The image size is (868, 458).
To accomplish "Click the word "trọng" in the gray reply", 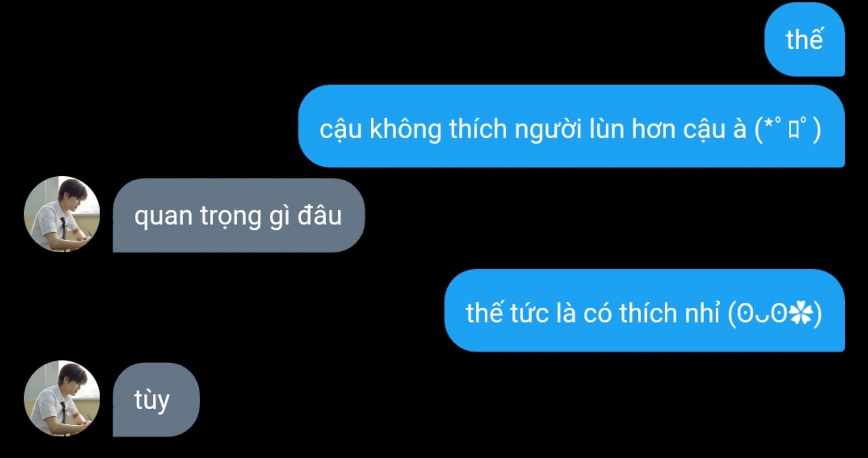I will (x=231, y=217).
